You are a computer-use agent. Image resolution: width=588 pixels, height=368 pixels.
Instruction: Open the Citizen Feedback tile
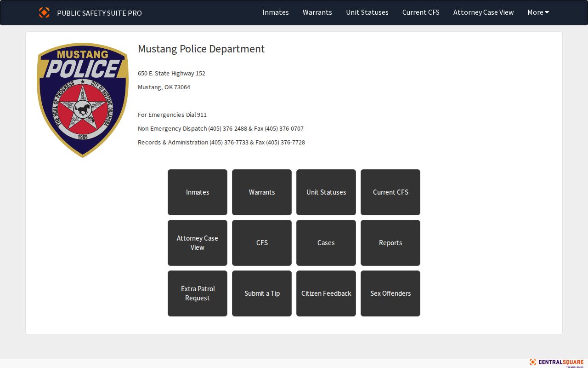[326, 293]
